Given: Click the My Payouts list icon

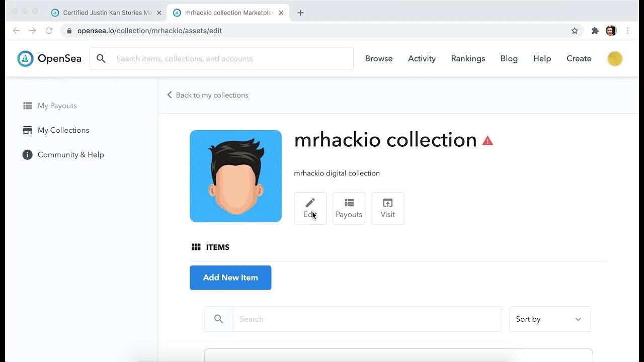Looking at the screenshot, I should [28, 106].
